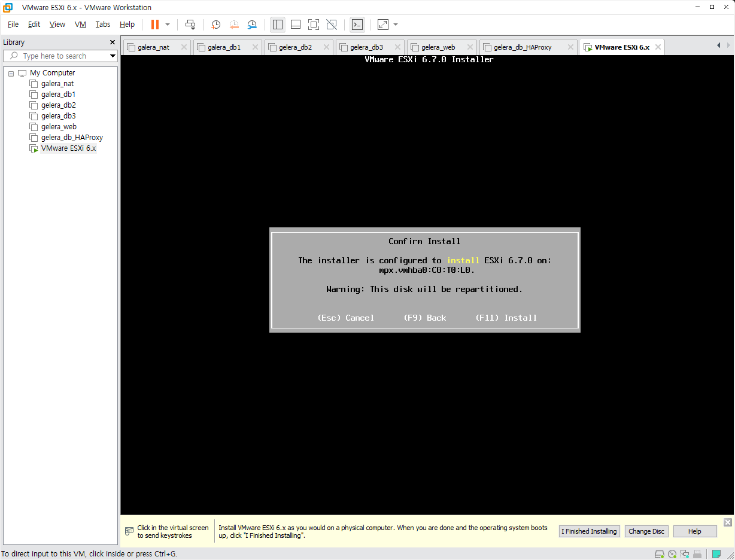Close the gelera_db2 tab
This screenshot has width=735, height=560.
tap(326, 47)
